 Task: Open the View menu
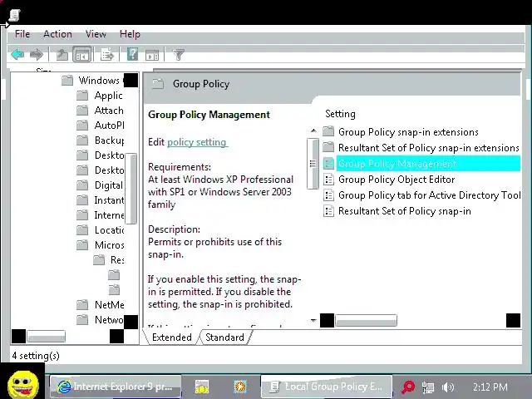(x=96, y=34)
